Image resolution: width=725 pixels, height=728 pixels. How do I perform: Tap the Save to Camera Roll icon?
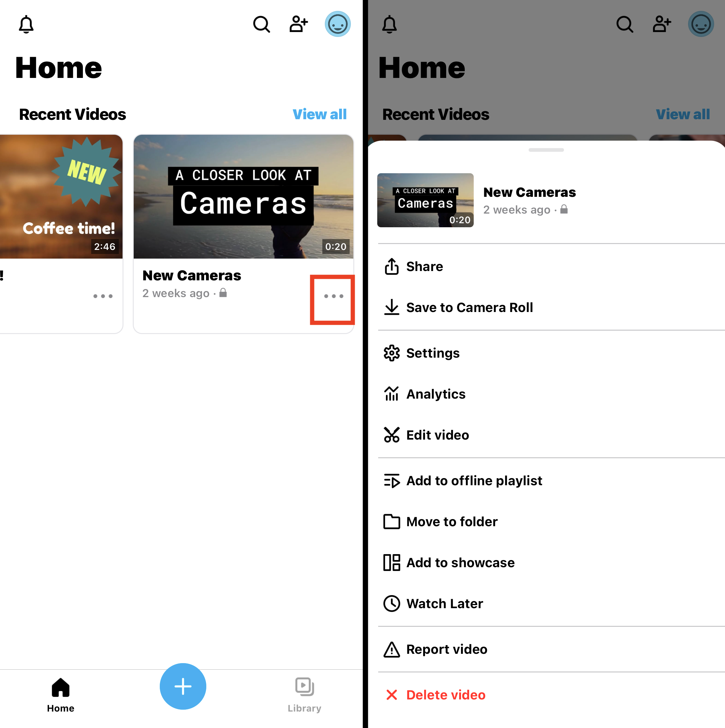pos(392,307)
